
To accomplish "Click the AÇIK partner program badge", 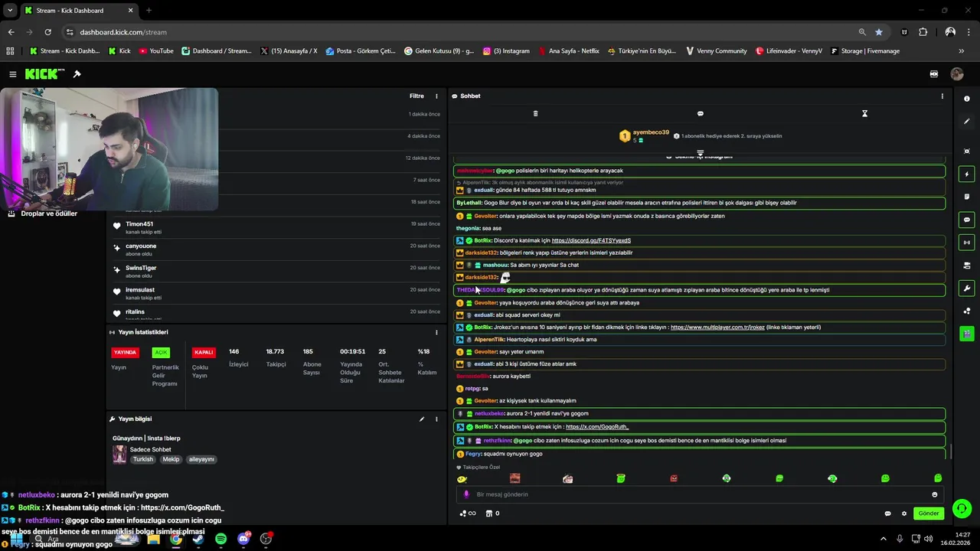I will [161, 353].
